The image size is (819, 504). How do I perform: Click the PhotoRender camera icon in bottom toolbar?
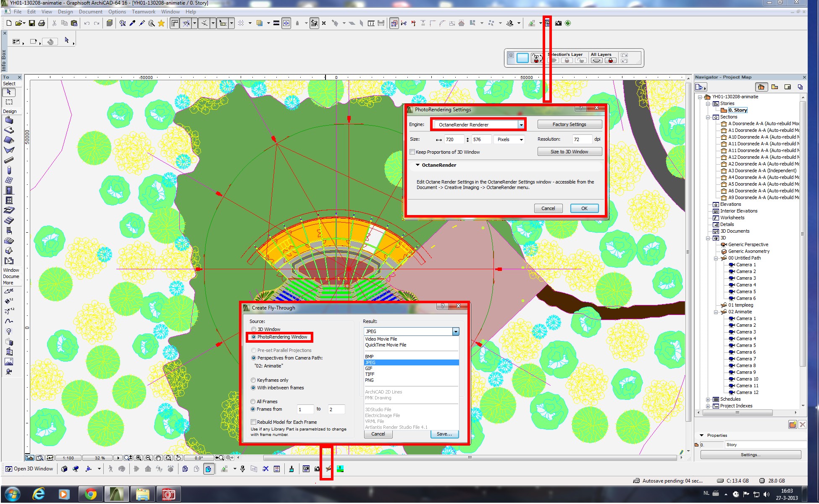[x=318, y=469]
